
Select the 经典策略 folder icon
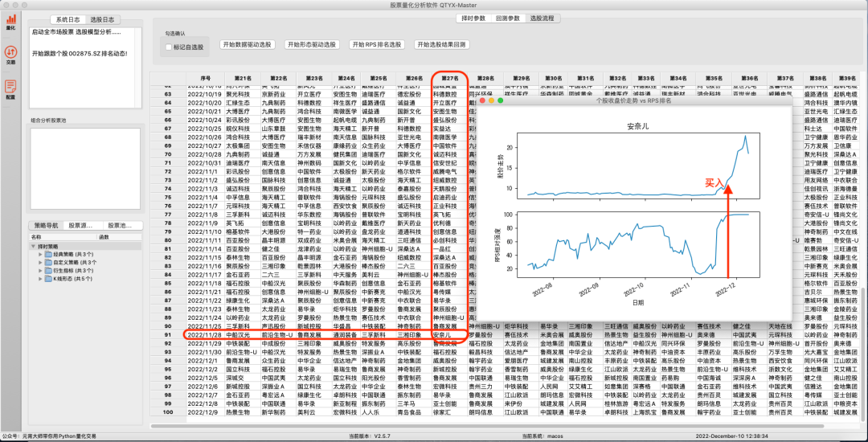[49, 254]
